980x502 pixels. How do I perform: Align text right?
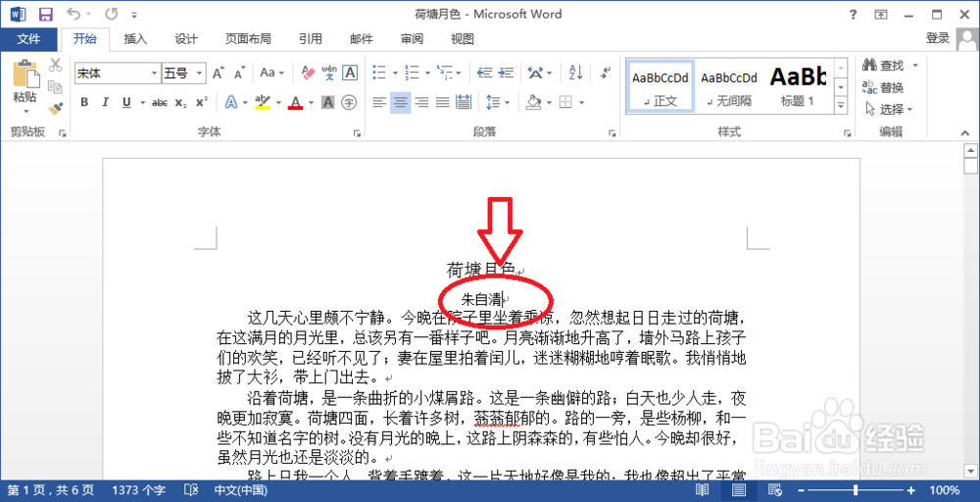421,102
